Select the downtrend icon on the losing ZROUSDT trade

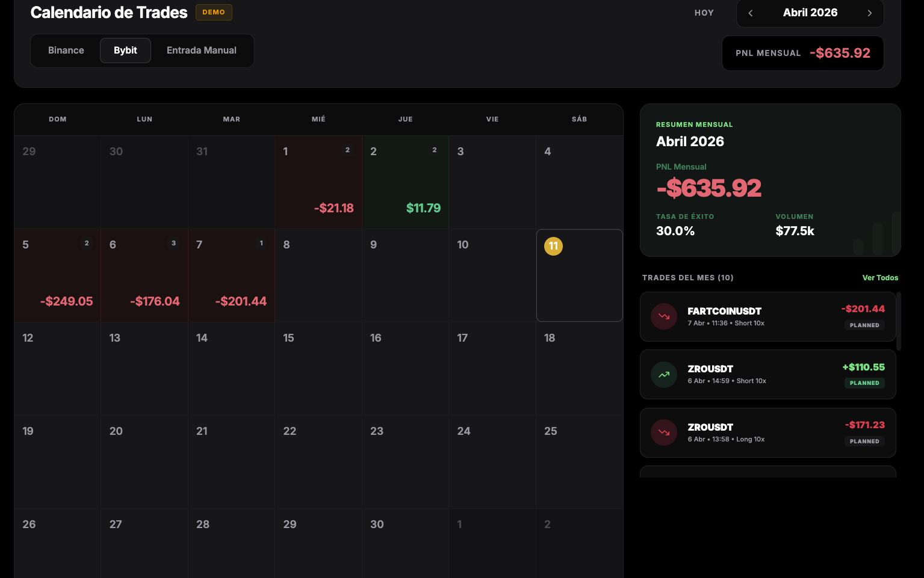click(x=663, y=432)
